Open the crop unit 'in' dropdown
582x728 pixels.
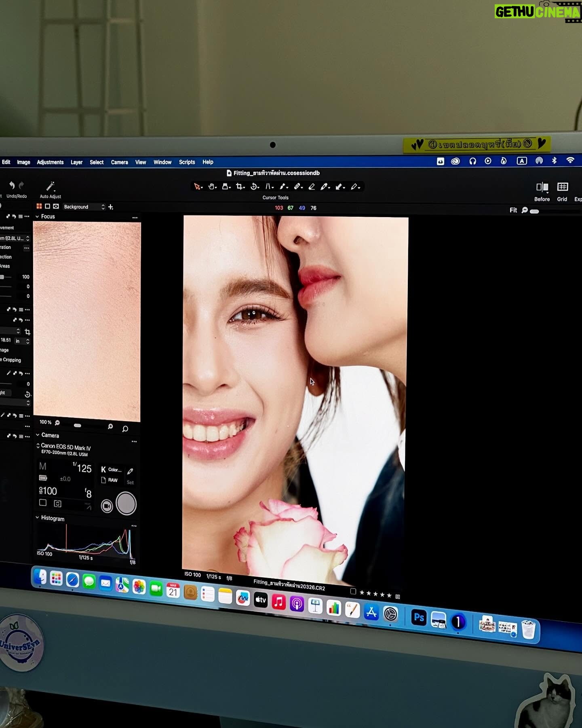point(22,341)
